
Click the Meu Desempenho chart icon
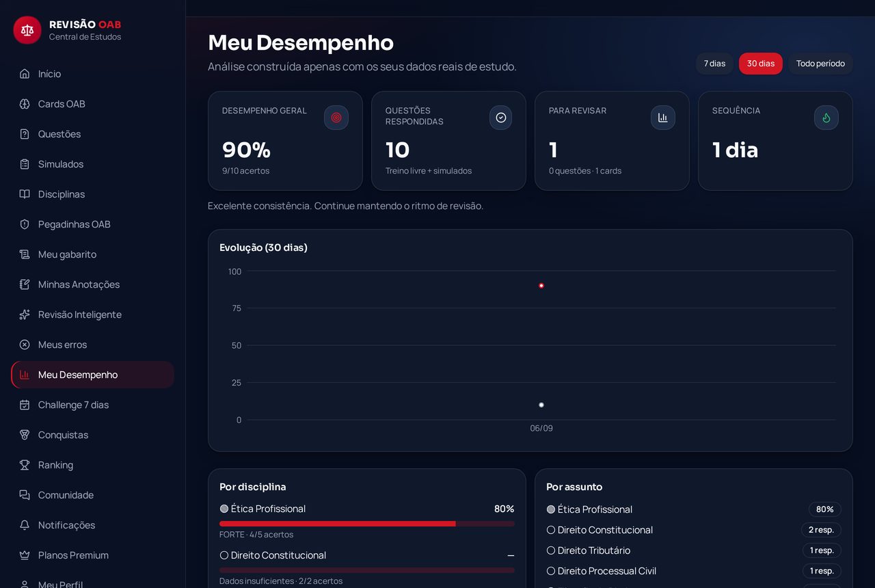(25, 375)
